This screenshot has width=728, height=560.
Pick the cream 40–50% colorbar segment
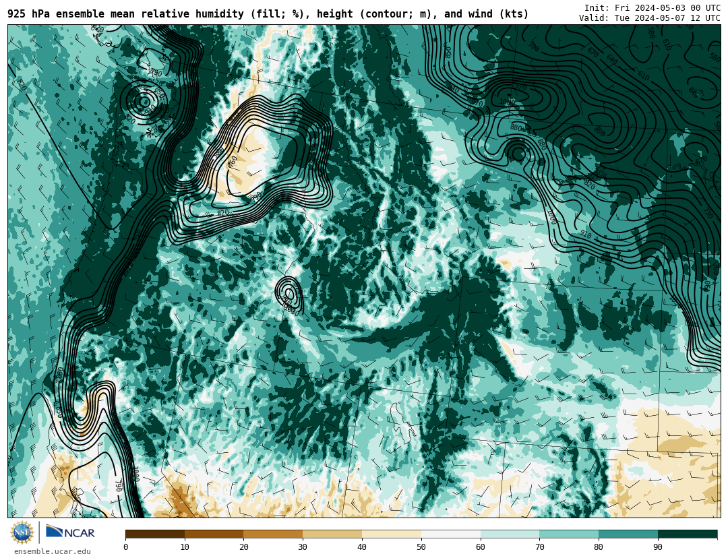(392, 534)
